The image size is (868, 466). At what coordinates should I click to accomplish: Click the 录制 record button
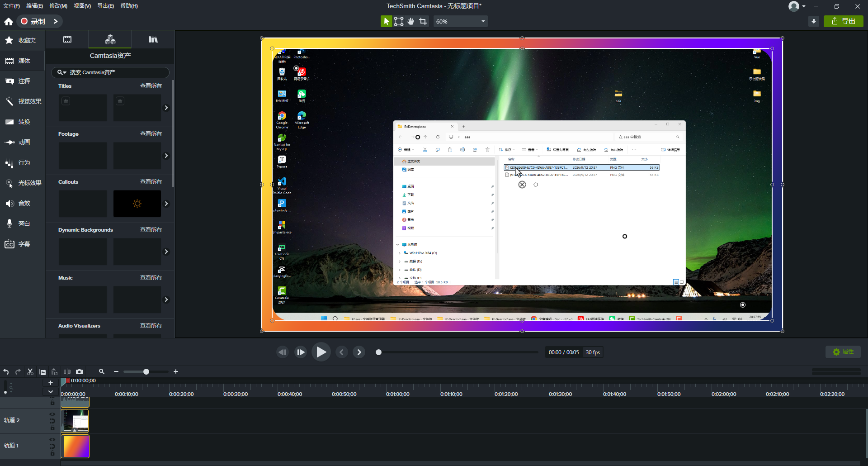tap(33, 21)
